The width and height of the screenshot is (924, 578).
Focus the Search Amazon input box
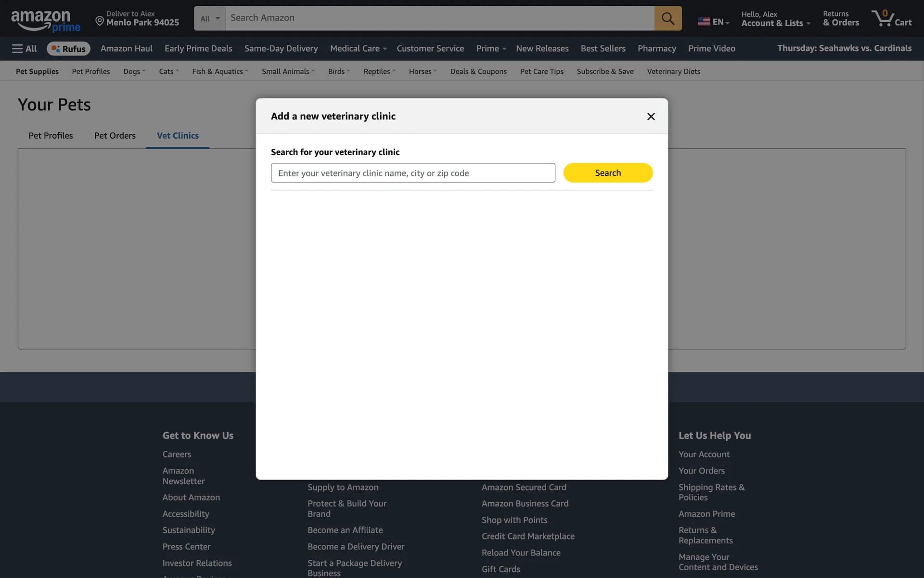pos(439,18)
